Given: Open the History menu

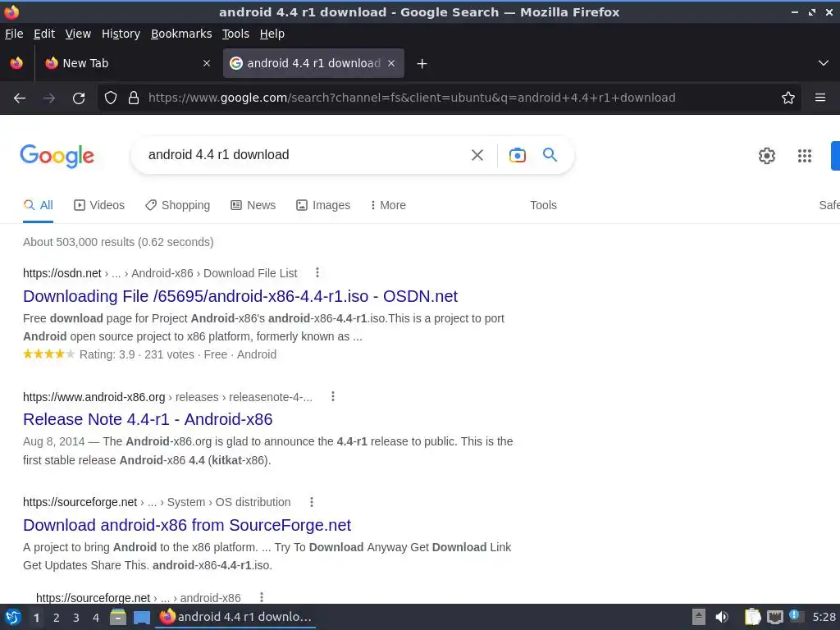Looking at the screenshot, I should pyautogui.click(x=121, y=34).
